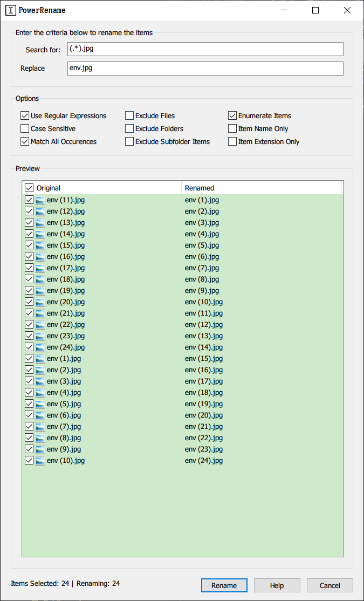Click the image file icon for env (2).jpg
Image resolution: width=364 pixels, height=601 pixels.
[x=40, y=370]
